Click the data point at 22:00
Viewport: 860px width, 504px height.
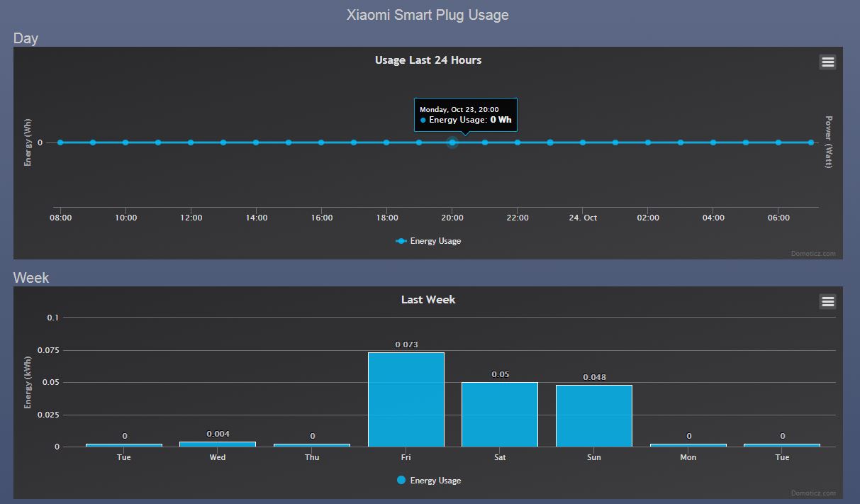click(x=518, y=142)
